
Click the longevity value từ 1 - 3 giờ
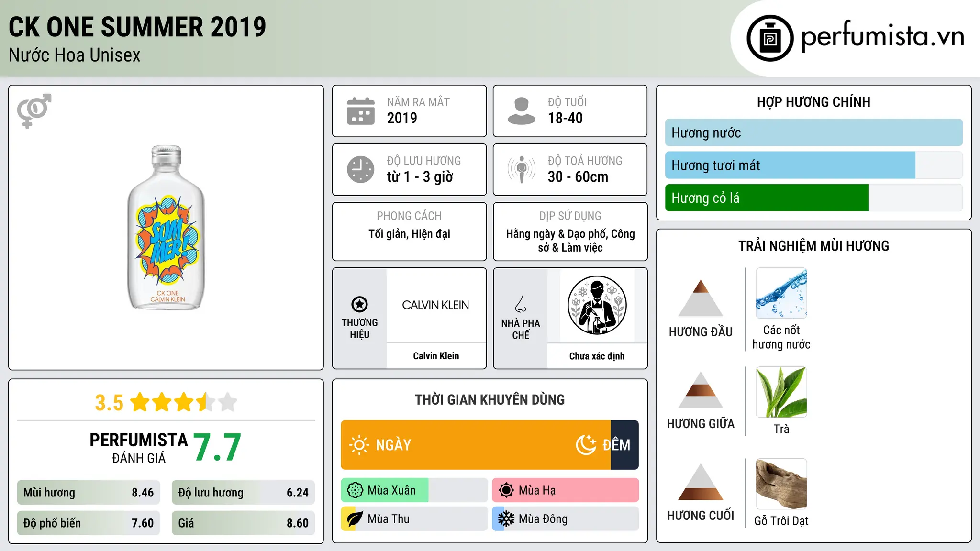[420, 177]
